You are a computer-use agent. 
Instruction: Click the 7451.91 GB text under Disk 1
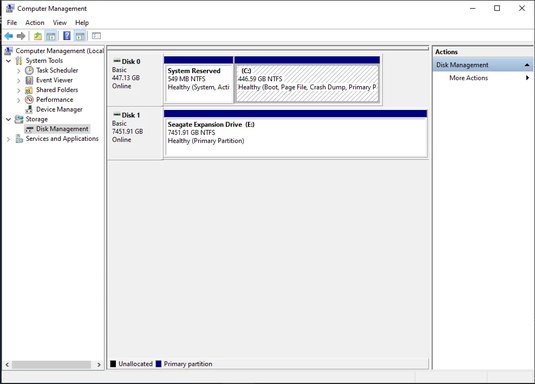[x=127, y=131]
